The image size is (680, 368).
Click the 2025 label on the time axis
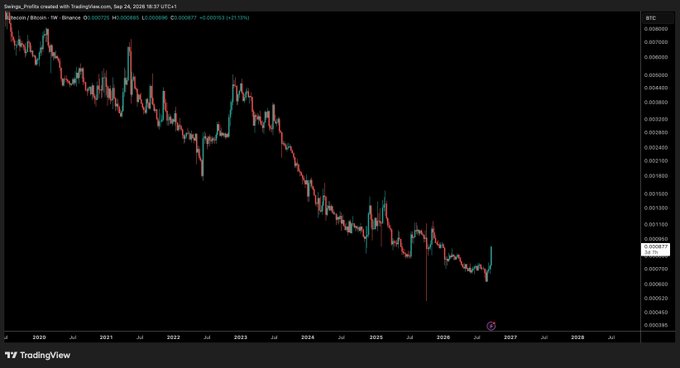click(x=376, y=337)
